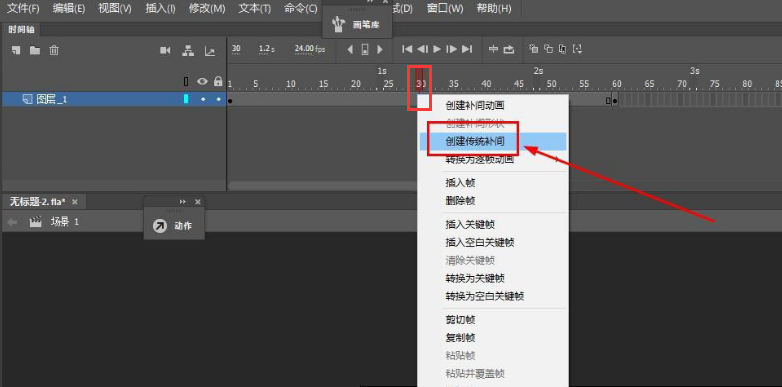Open the 文件(F) menu
The height and width of the screenshot is (387, 782).
click(23, 8)
